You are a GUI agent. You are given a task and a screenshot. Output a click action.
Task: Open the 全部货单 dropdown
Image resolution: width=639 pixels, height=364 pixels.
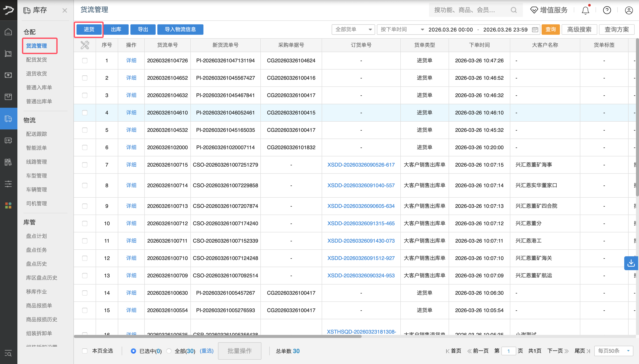[x=353, y=29]
